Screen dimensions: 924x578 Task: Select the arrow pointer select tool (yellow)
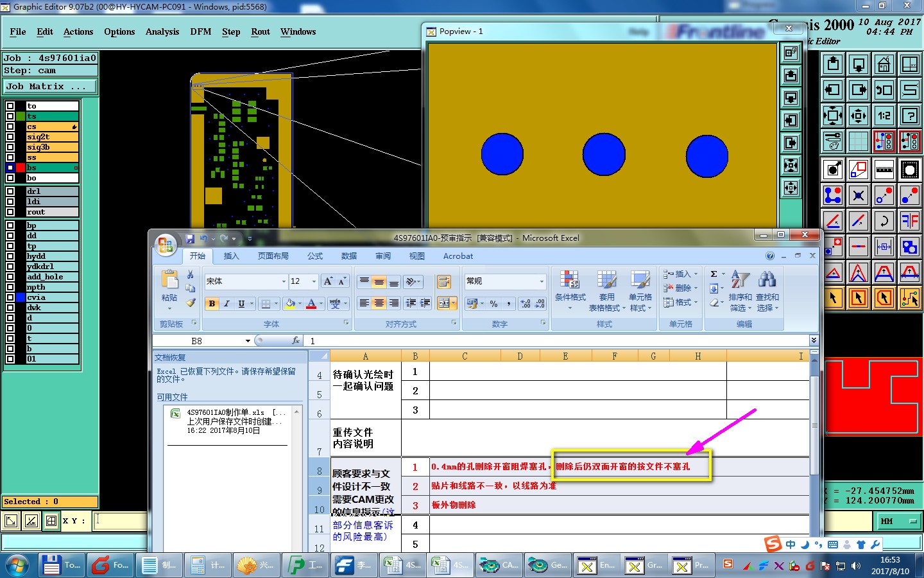[x=833, y=298]
